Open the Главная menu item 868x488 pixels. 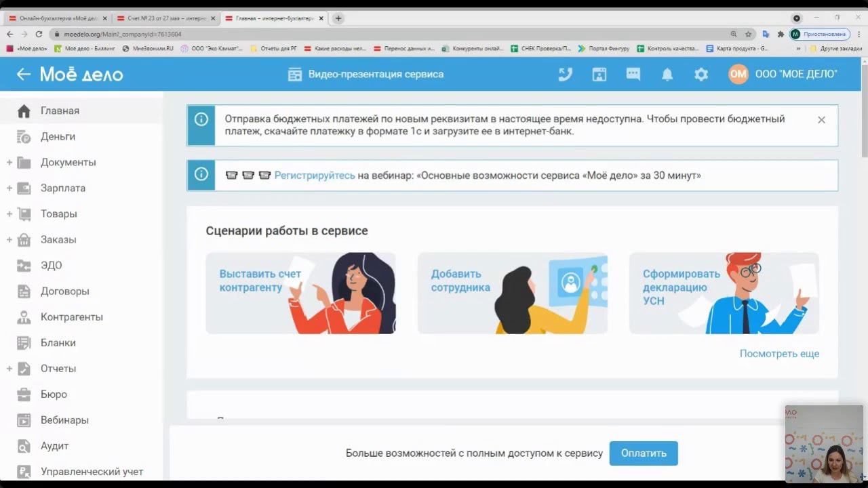point(81,111)
